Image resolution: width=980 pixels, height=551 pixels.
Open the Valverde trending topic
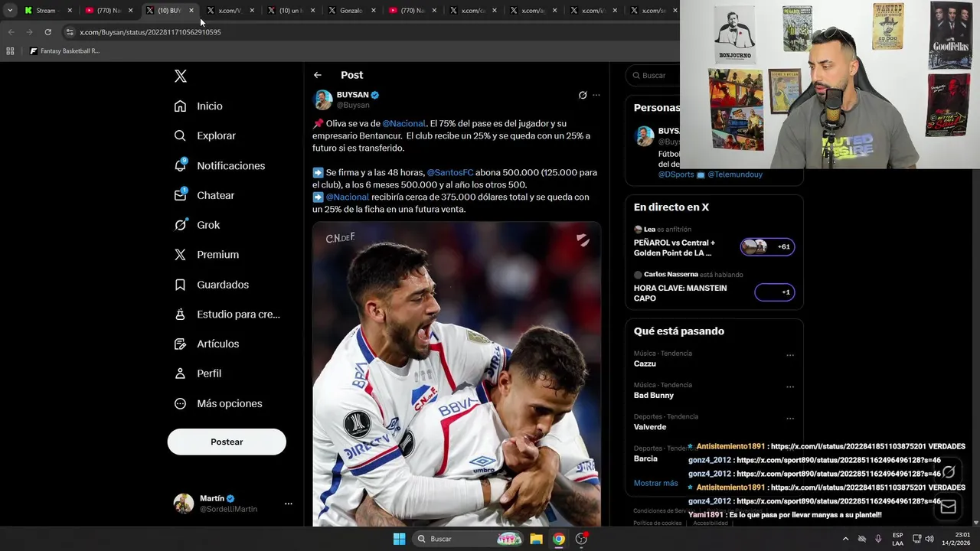(x=650, y=426)
